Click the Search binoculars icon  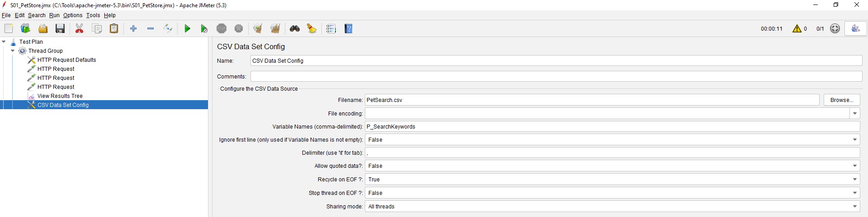(295, 28)
